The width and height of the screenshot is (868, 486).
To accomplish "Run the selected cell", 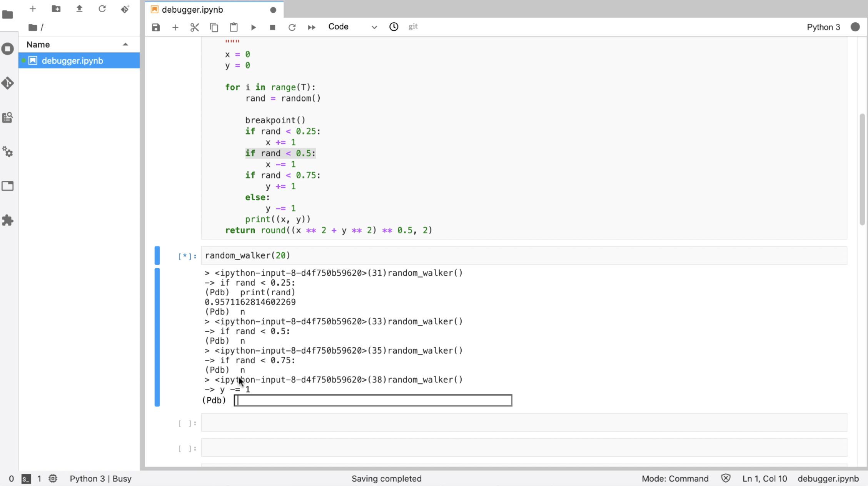I will 253,27.
